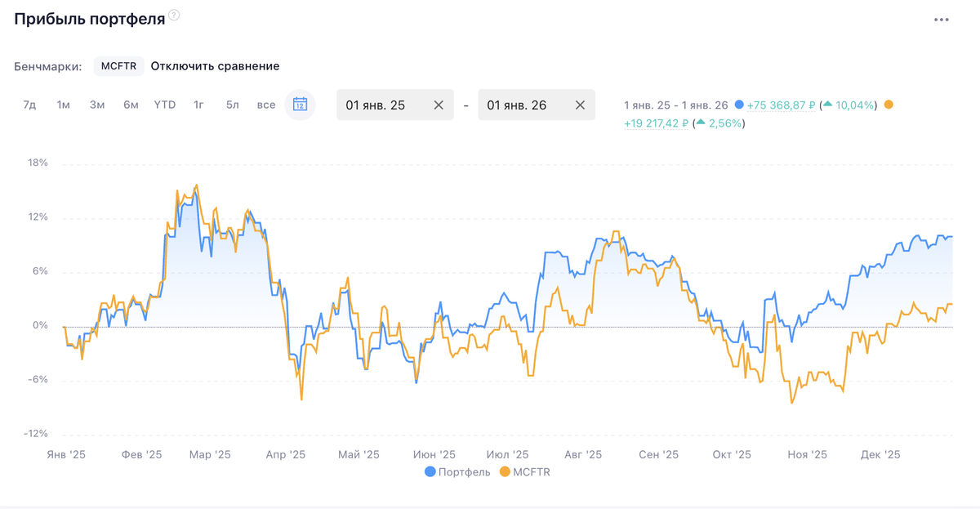Viewport: 980px width, 509px height.
Task: Open the three-dot options menu
Action: point(941,20)
